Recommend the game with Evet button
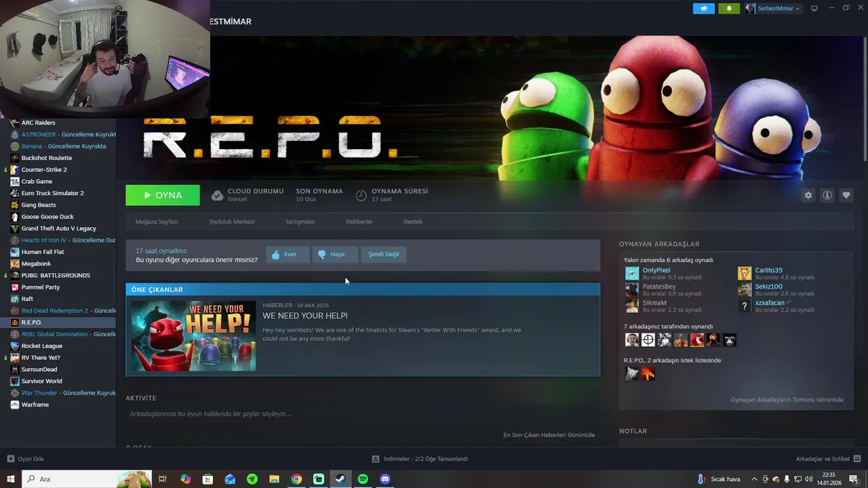Screen dimensions: 868x488 tap(288, 254)
